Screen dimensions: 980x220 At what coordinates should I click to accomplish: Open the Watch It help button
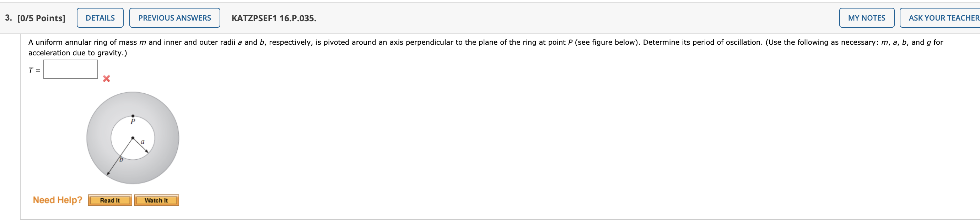tap(156, 200)
